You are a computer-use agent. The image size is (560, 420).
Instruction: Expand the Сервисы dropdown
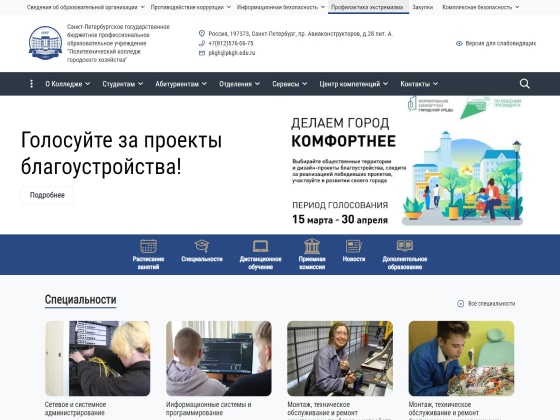[x=289, y=84]
